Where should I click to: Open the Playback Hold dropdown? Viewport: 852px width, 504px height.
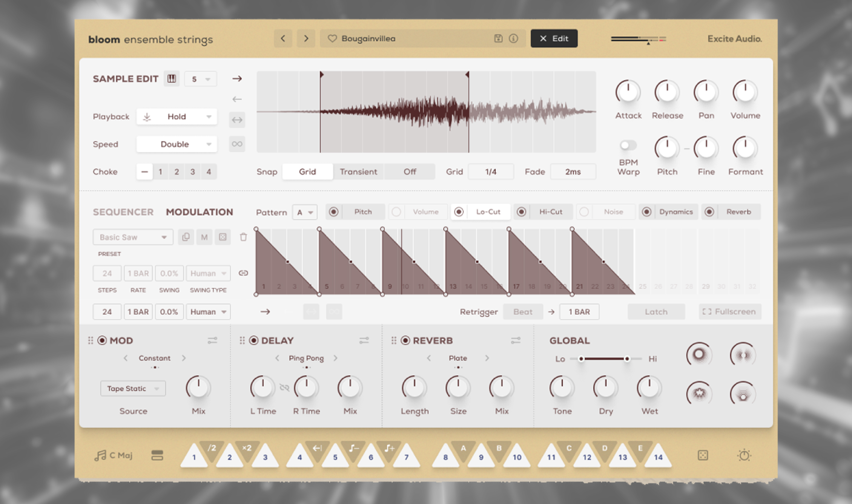click(x=177, y=117)
